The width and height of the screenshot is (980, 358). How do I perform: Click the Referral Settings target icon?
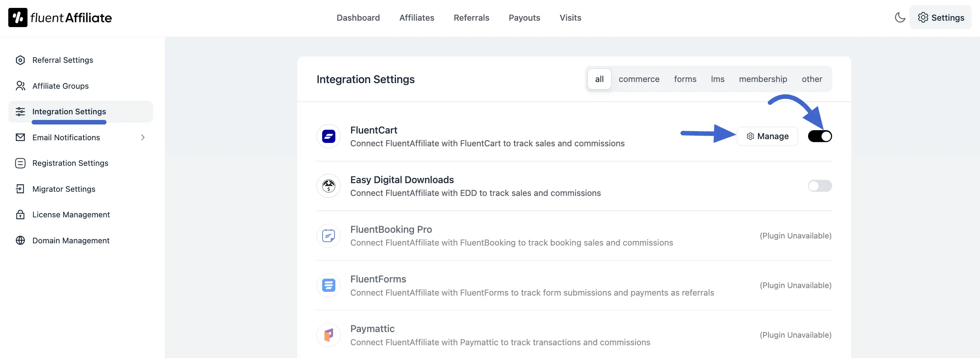point(20,60)
